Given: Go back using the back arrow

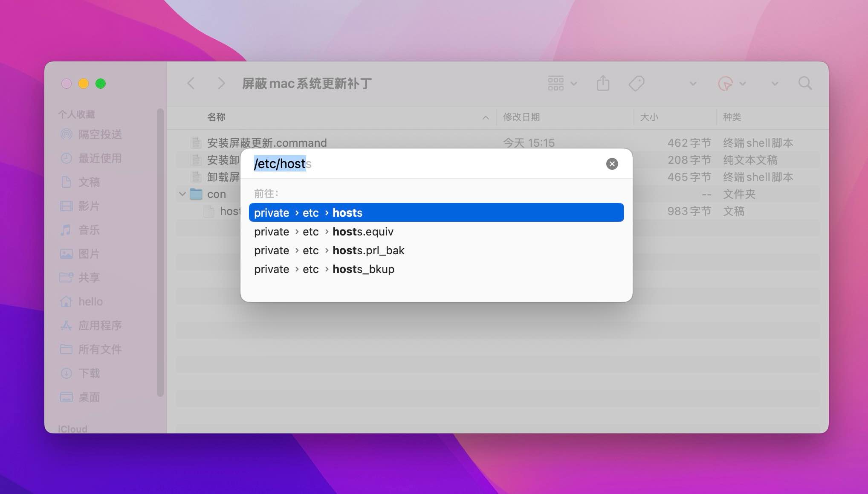Looking at the screenshot, I should pyautogui.click(x=191, y=83).
